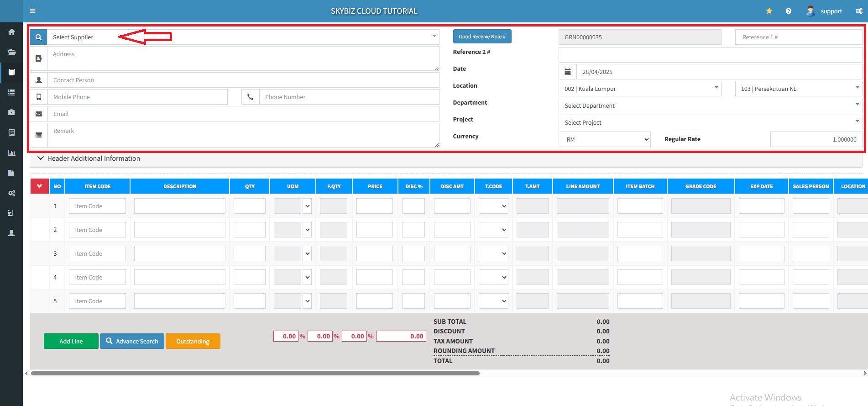This screenshot has height=406, width=868.
Task: Click the briefcase icon in sidebar
Action: [11, 112]
